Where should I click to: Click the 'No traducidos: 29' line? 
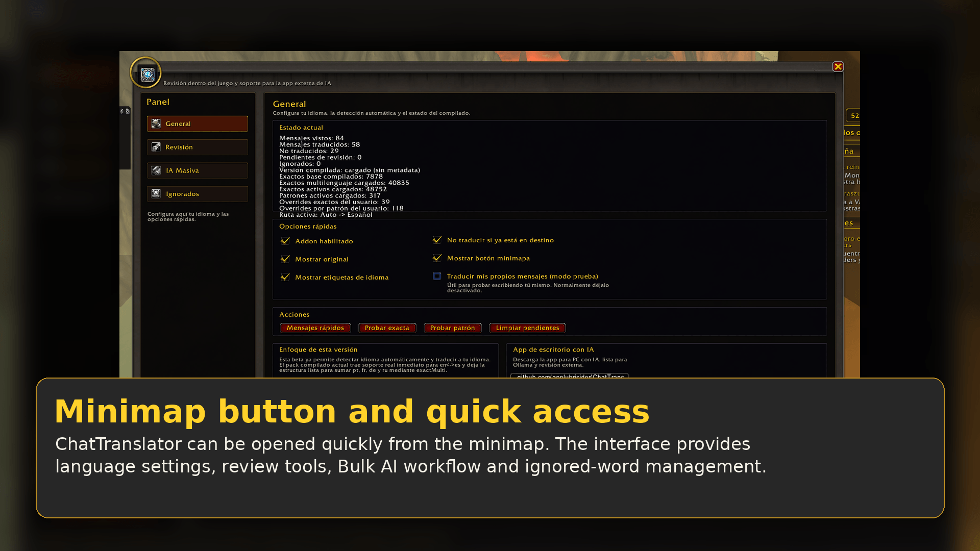point(309,151)
